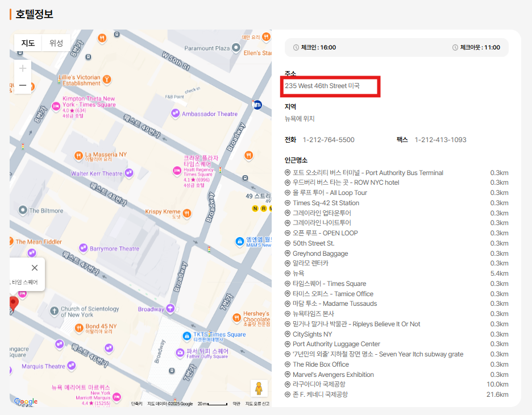
Task: Click Greyhond Baggage row
Action: 396,254
